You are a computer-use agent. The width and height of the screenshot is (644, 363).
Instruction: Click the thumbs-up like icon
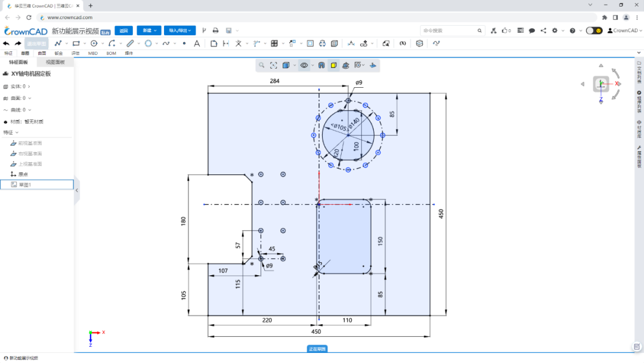505,30
